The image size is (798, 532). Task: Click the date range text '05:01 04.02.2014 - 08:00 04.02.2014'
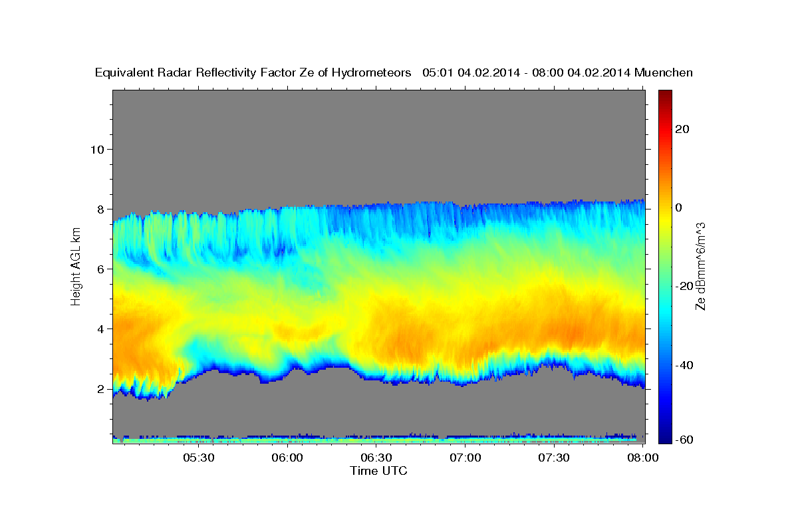pyautogui.click(x=527, y=72)
